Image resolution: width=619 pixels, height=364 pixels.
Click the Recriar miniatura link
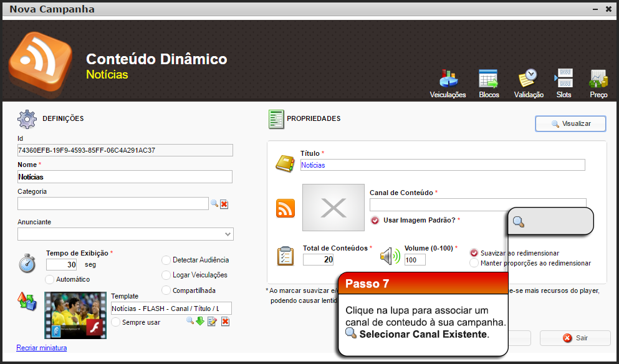point(41,348)
